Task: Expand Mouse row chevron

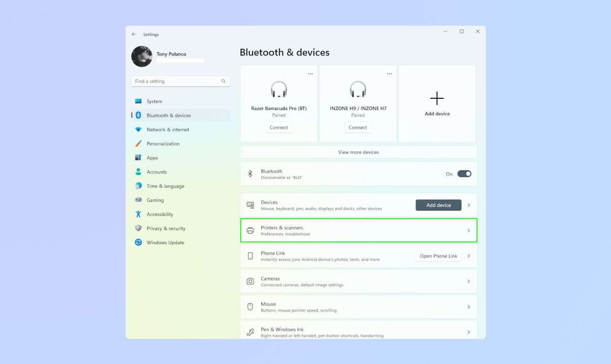Action: click(x=469, y=307)
